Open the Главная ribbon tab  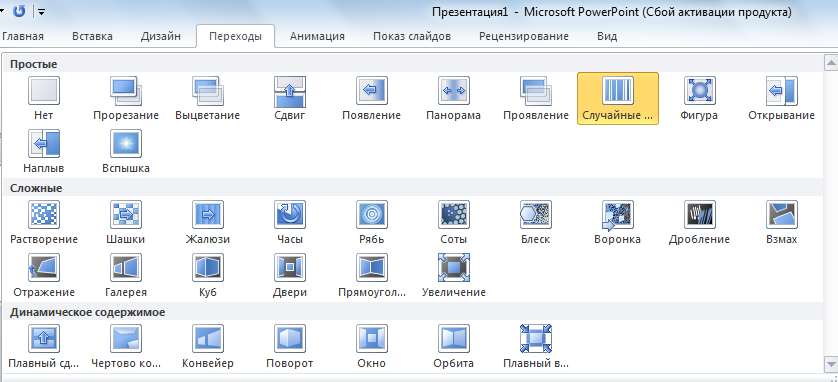[x=22, y=36]
